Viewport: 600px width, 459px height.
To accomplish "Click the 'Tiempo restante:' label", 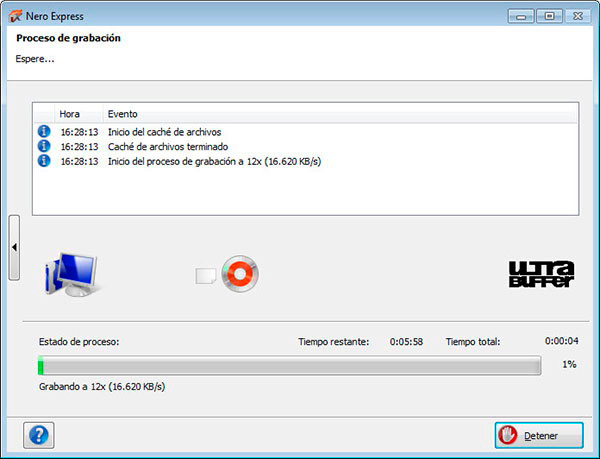I will 334,342.
